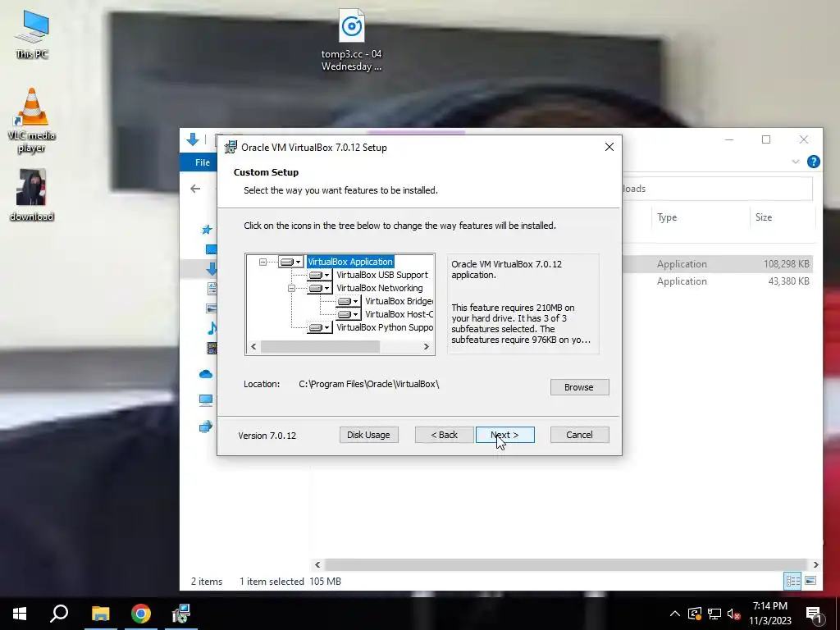Open the File tab in File Explorer
This screenshot has height=630, width=840.
[203, 162]
